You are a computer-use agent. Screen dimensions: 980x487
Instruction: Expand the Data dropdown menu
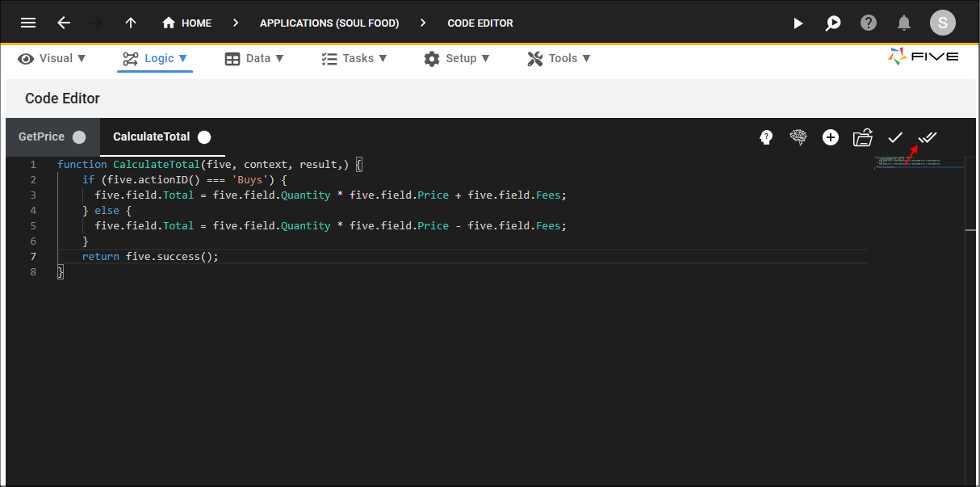pos(254,58)
